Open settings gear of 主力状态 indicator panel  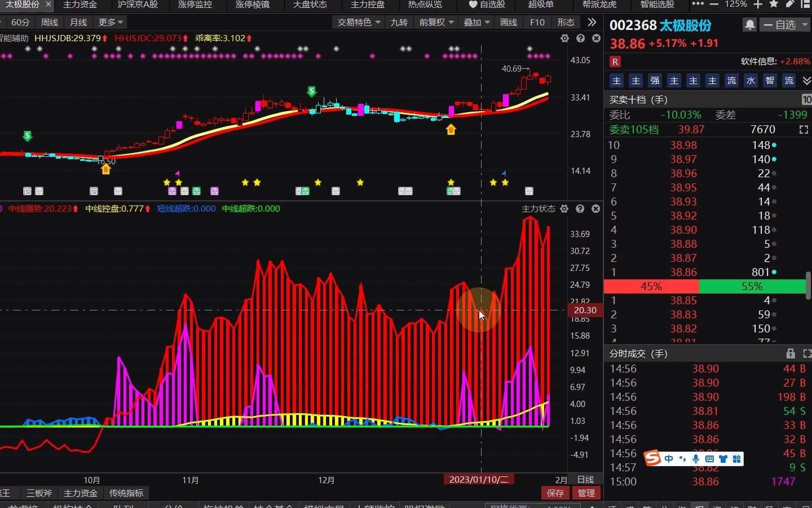564,209
